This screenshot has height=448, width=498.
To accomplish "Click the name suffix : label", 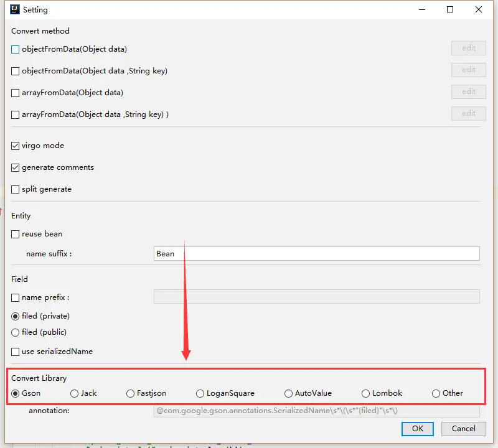I will (49, 254).
